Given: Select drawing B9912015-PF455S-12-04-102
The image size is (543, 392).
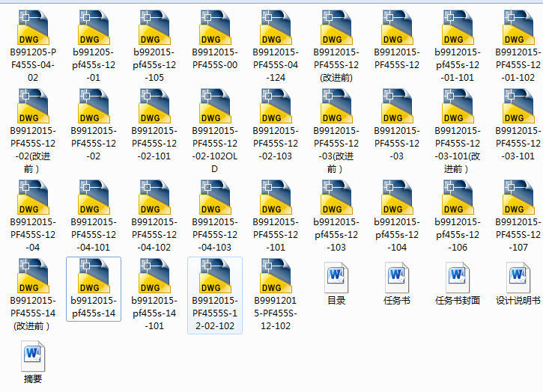Looking at the screenshot, I should point(154,215).
